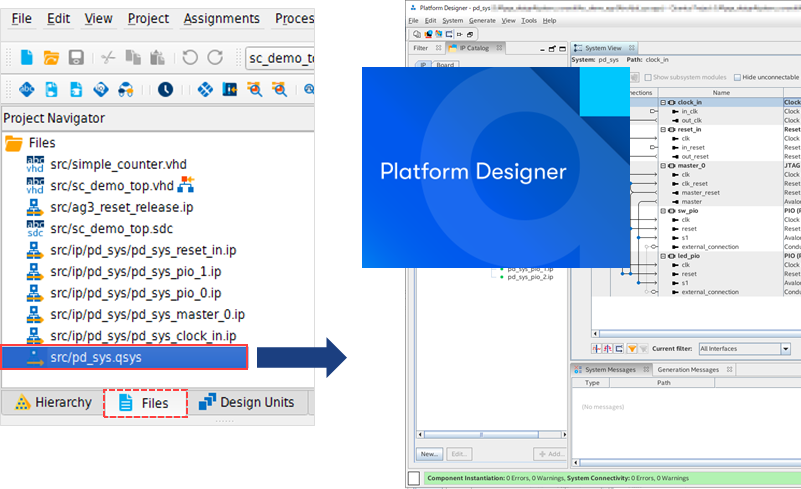This screenshot has width=801, height=489.
Task: Select the Generation Messages tab
Action: click(688, 369)
